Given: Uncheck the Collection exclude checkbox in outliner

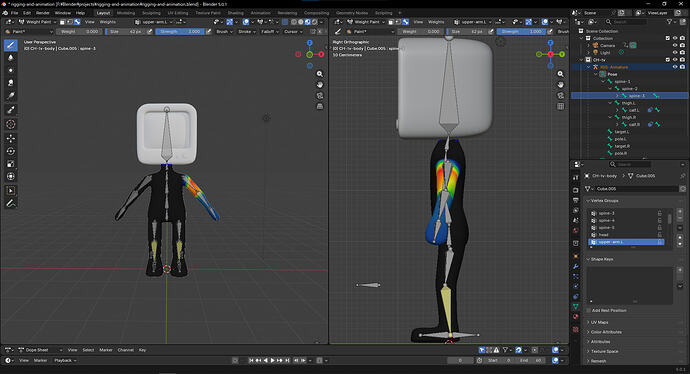Looking at the screenshot, I should pyautogui.click(x=668, y=38).
